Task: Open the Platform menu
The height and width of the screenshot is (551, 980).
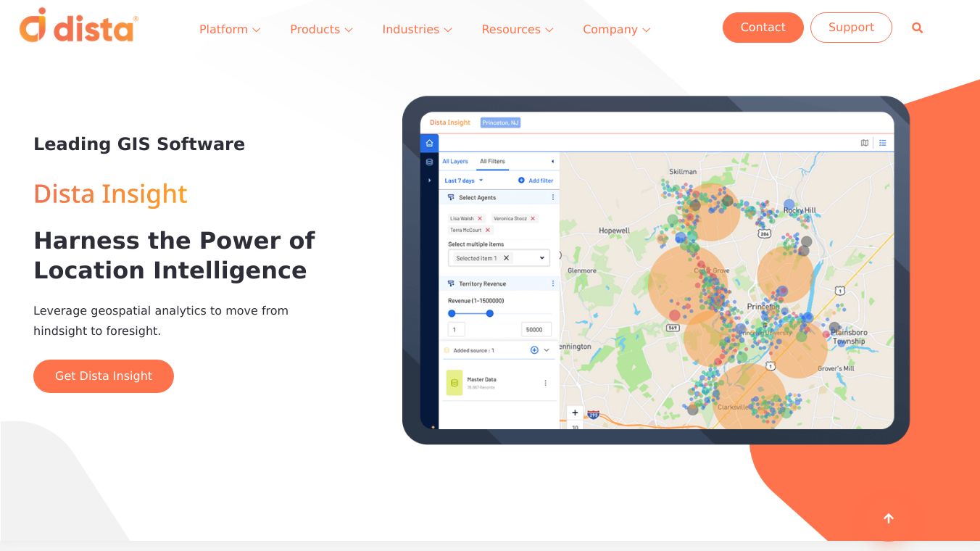Action: pos(230,30)
